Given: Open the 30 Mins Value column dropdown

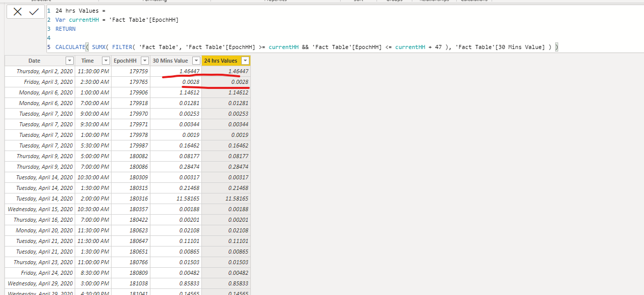Looking at the screenshot, I should [196, 61].
